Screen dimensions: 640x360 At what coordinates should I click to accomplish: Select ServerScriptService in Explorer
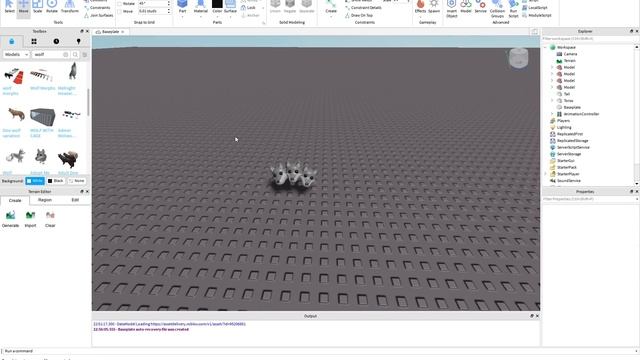(573, 147)
